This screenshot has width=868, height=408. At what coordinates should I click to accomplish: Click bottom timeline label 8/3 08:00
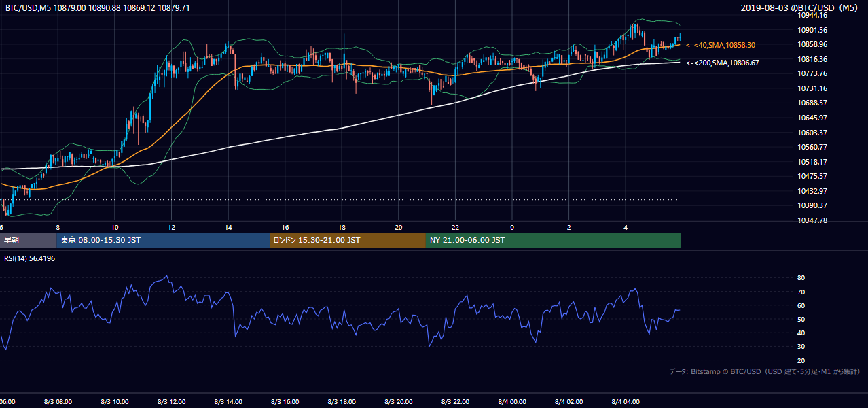58,401
